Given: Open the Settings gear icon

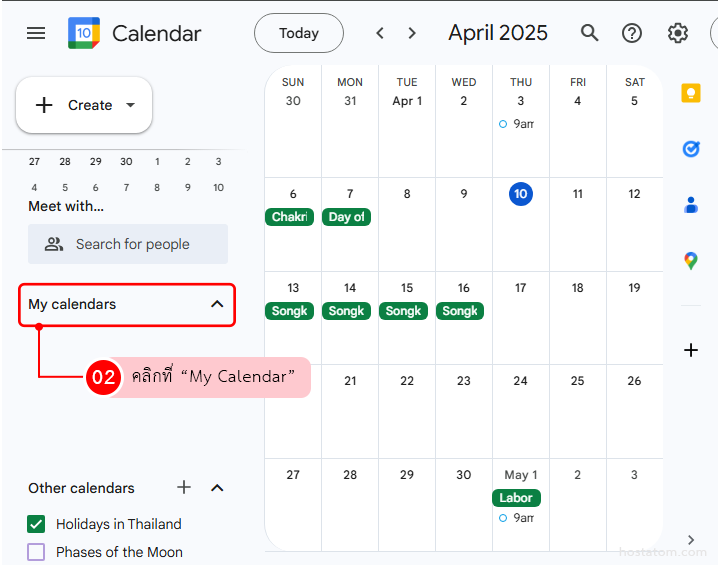Looking at the screenshot, I should (678, 33).
